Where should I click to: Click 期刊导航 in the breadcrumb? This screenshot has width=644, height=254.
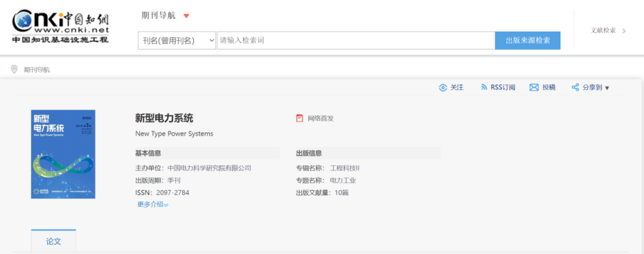pos(37,70)
